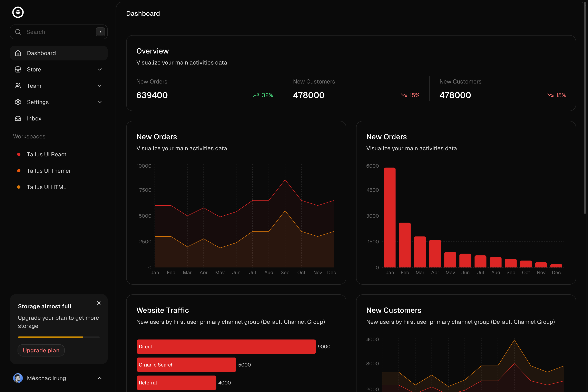Click the Team members icon
The image size is (588, 392).
coord(18,86)
